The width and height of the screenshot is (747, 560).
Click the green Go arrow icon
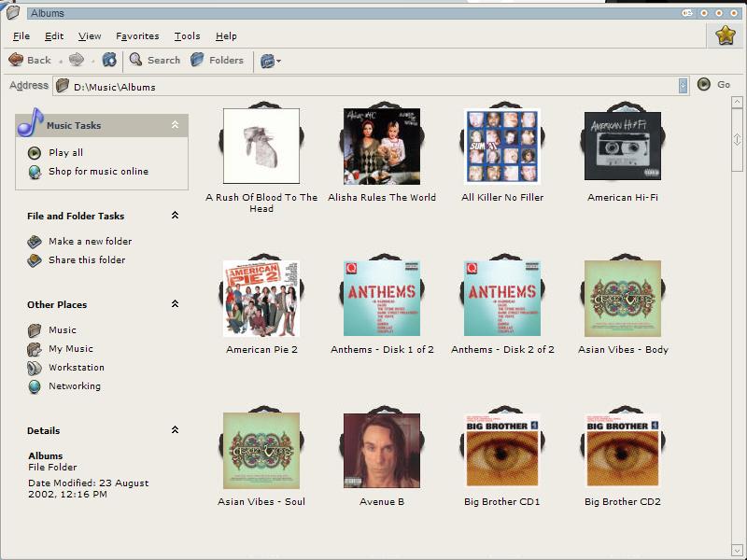[x=704, y=84]
